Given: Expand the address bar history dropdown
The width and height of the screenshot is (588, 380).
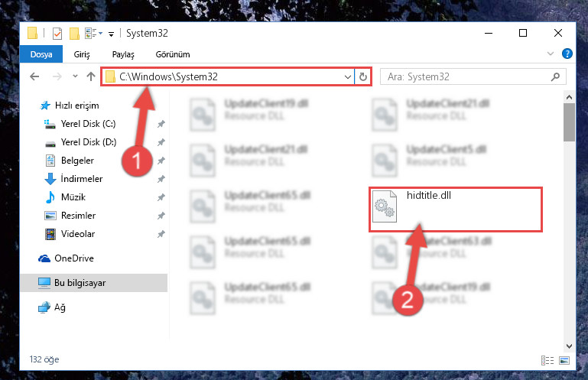Looking at the screenshot, I should pos(348,77).
